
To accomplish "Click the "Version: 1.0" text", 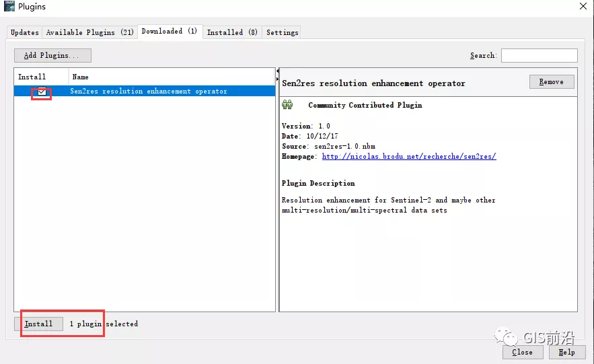I will coord(305,126).
